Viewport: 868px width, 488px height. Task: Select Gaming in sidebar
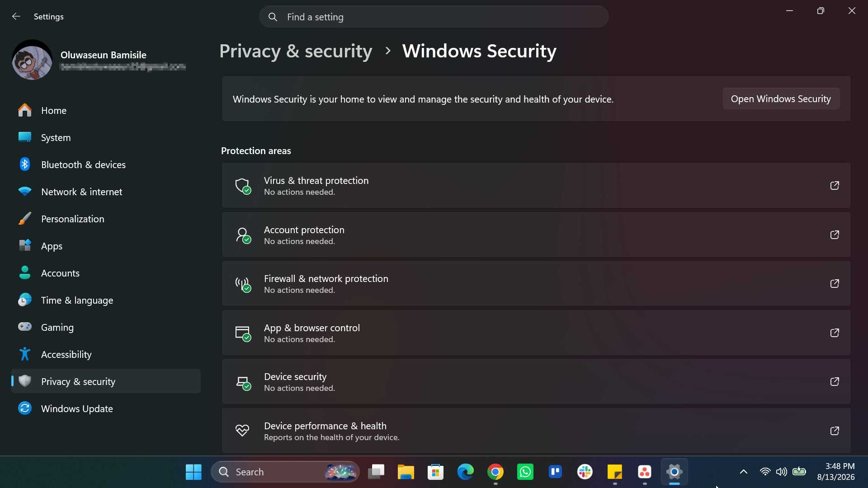coord(106,327)
